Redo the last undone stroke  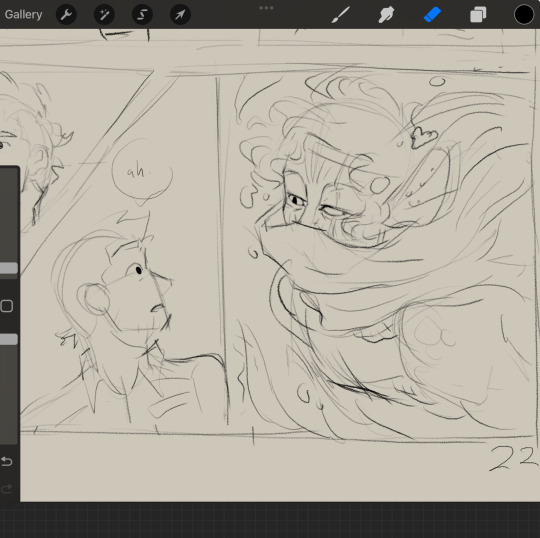[7, 488]
